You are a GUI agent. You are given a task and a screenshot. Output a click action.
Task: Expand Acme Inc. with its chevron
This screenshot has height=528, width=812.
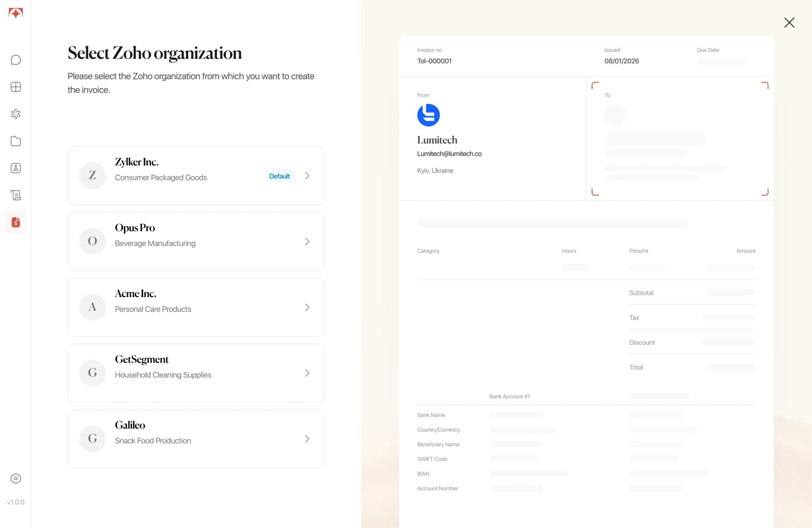[x=307, y=307]
